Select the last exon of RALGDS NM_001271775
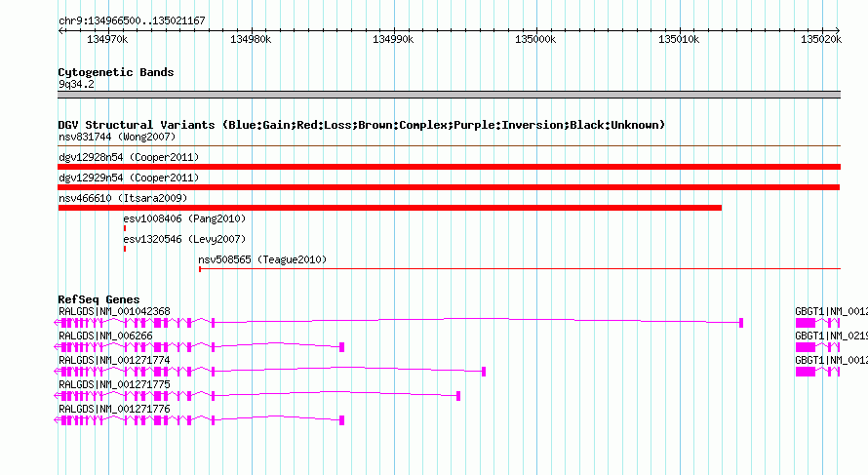The width and height of the screenshot is (868, 475). (458, 396)
